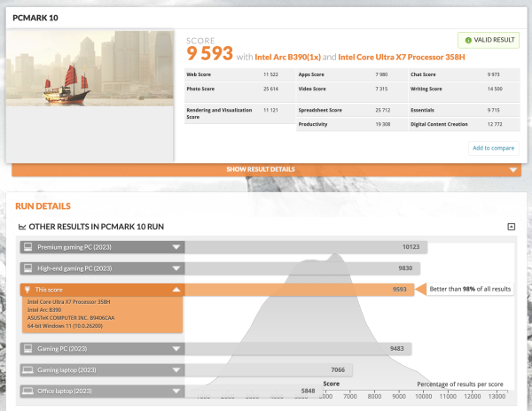The height and width of the screenshot is (411, 532).
Task: Click the PCMark 10 junk boat thumbnail
Action: 90,69
